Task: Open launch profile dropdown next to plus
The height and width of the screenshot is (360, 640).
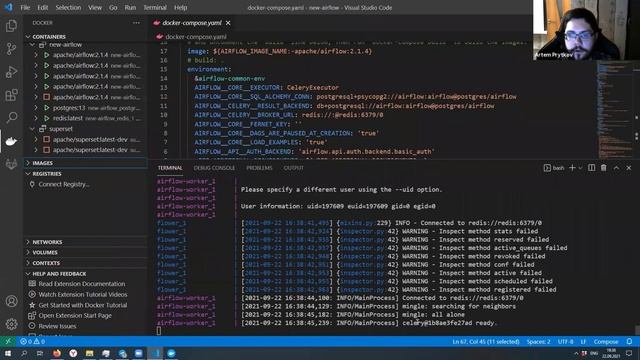Action: coord(580,168)
